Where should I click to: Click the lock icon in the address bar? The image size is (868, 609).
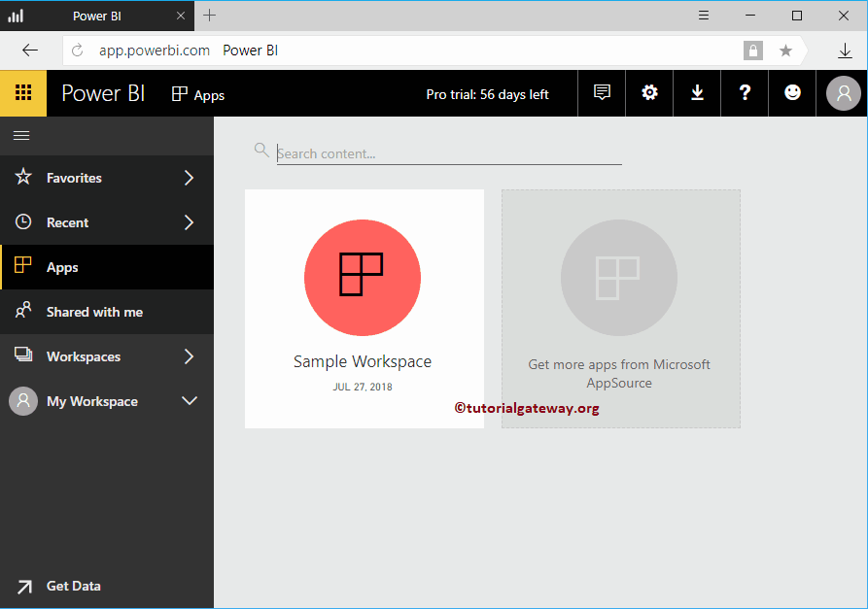tap(753, 51)
